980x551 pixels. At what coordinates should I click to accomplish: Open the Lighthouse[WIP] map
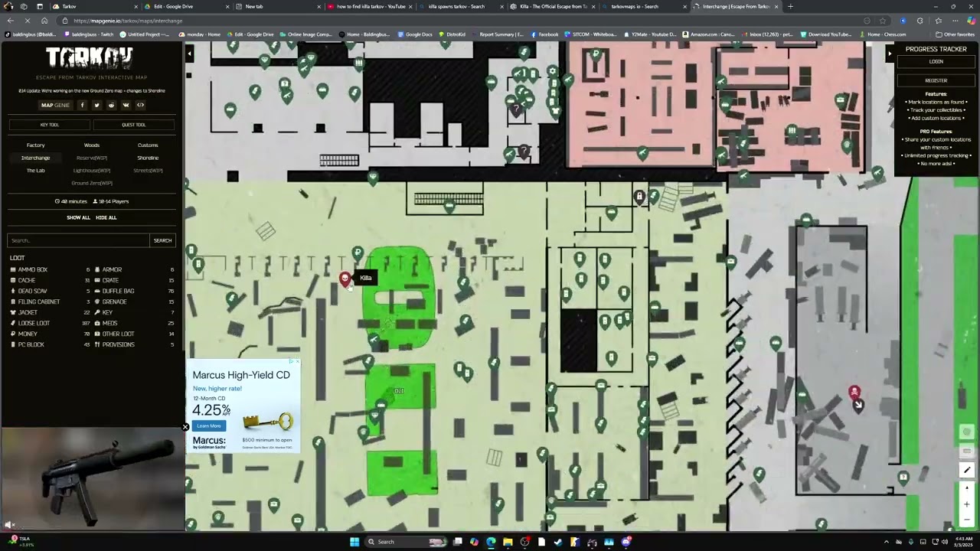pyautogui.click(x=92, y=170)
